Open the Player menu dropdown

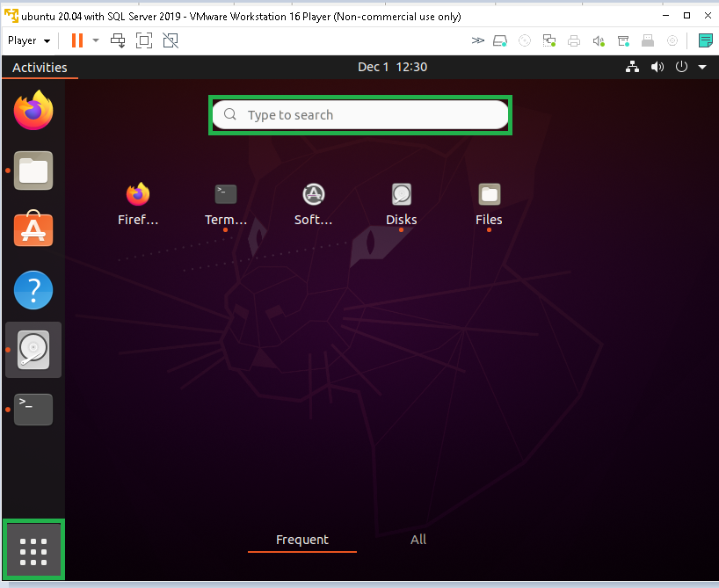(29, 40)
